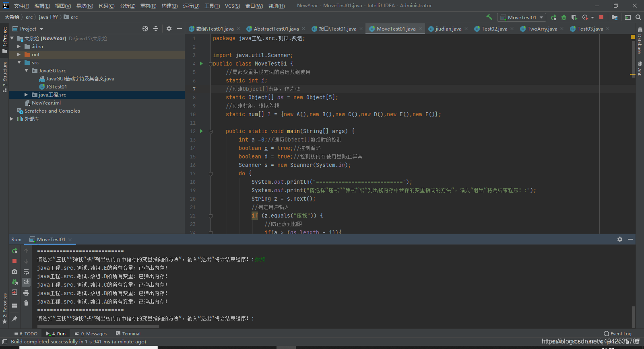644x349 pixels.
Task: Open Project Structure dialog icon
Action: [x=615, y=17]
